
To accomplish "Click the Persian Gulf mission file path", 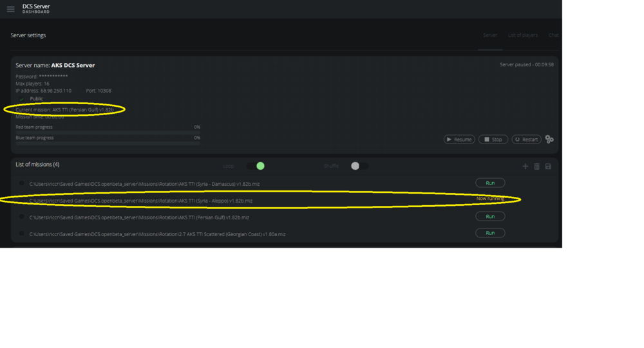I will point(139,217).
